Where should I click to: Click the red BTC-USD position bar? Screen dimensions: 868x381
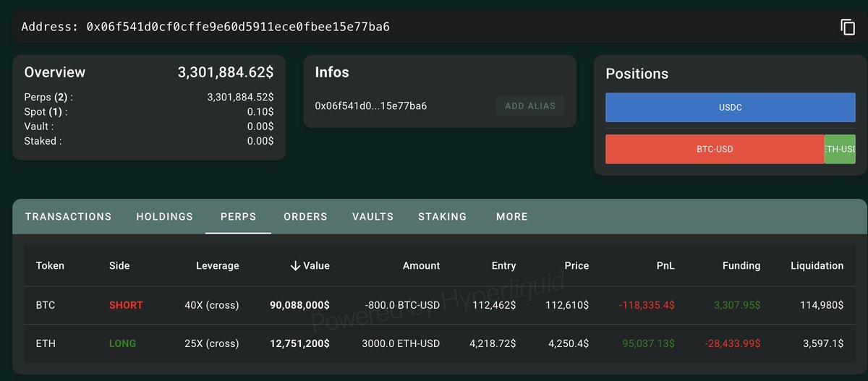click(715, 149)
